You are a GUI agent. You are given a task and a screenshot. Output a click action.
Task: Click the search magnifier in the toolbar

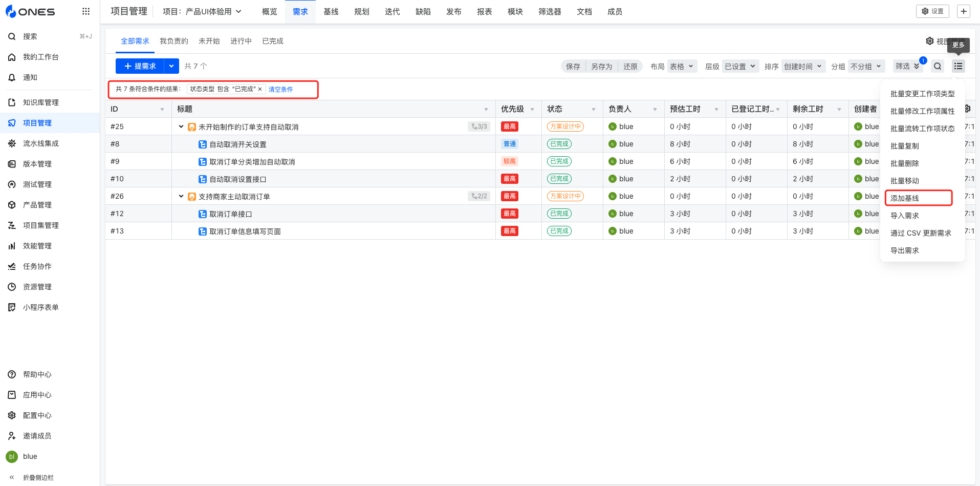coord(938,66)
